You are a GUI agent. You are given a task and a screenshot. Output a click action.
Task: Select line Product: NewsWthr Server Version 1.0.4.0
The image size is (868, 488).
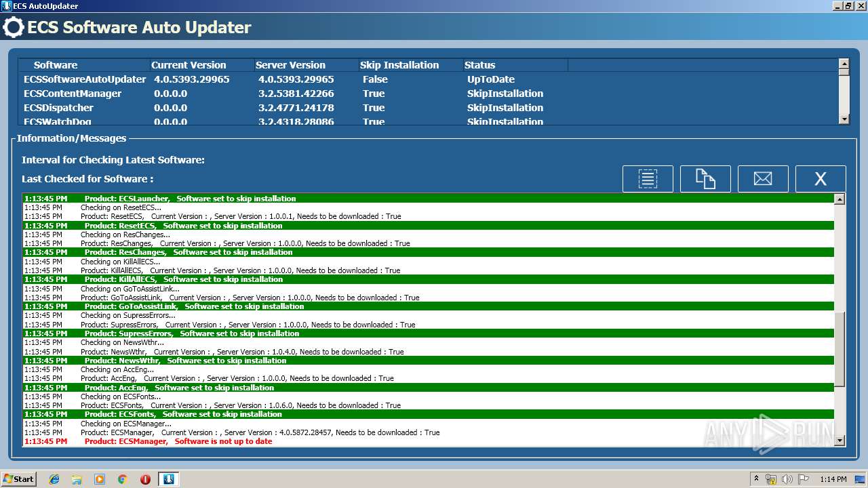pos(429,352)
